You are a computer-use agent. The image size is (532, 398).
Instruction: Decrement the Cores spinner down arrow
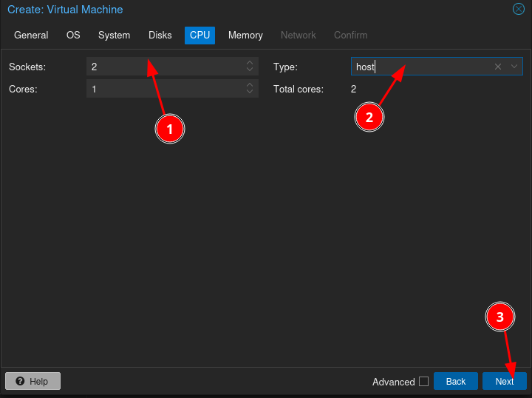point(250,92)
